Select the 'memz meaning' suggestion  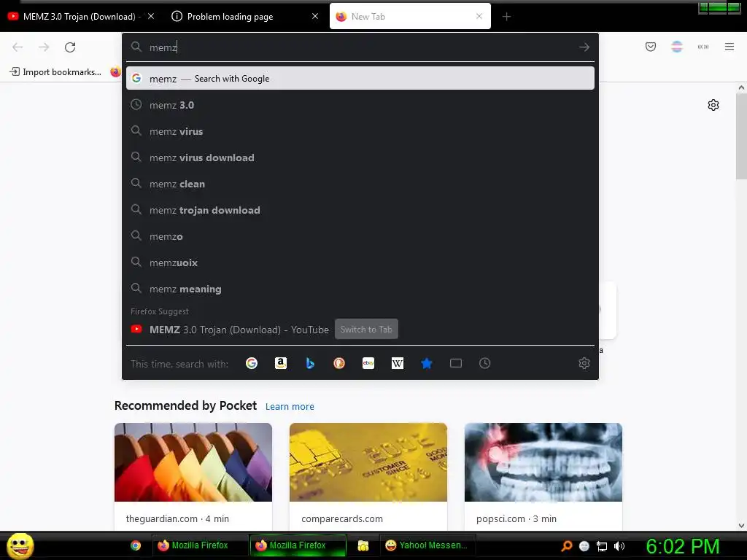point(360,289)
